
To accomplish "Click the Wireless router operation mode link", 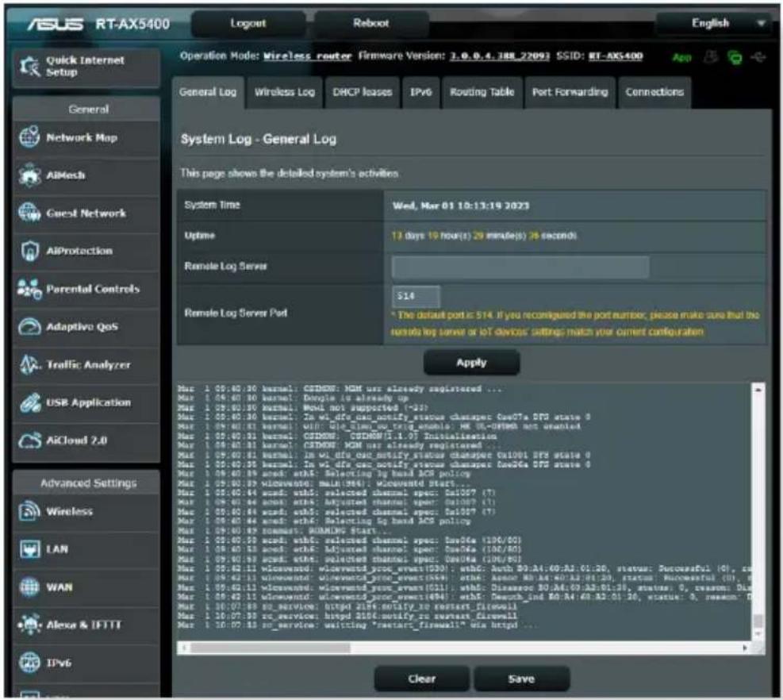I will (308, 56).
